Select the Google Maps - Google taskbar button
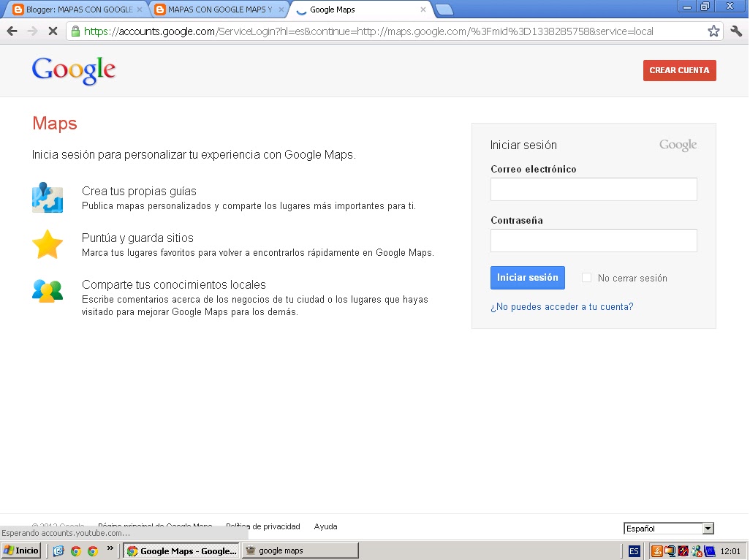750x560 pixels. (x=181, y=551)
